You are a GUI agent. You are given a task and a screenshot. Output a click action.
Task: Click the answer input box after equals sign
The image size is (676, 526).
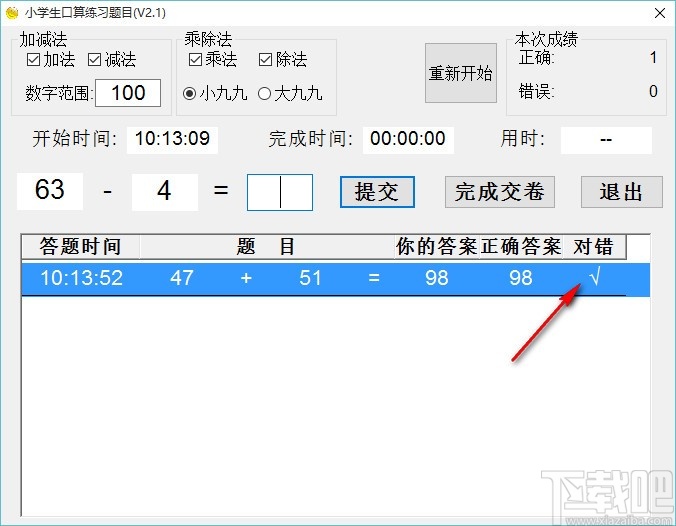pyautogui.click(x=280, y=192)
